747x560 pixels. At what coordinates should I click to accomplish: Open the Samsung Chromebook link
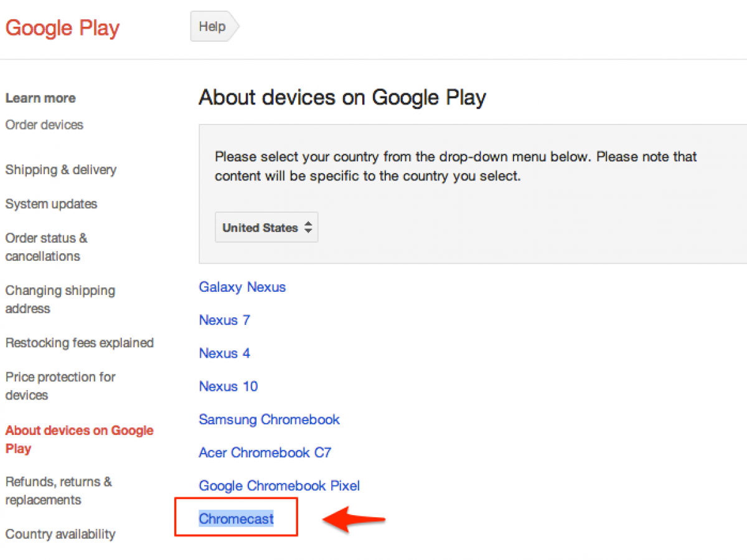click(269, 419)
